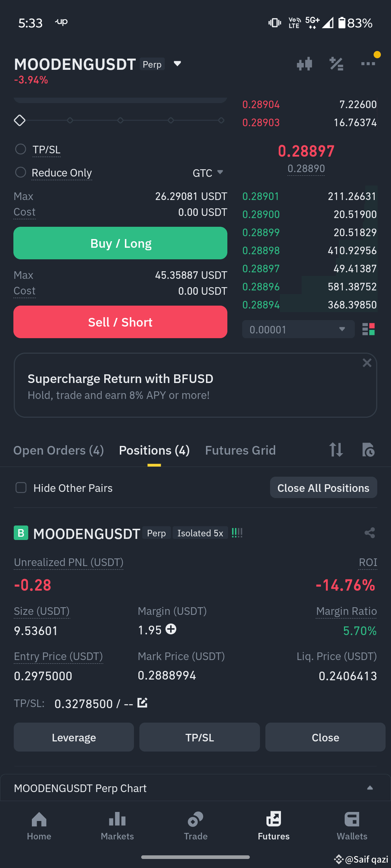Expand the MOODENGUSDT Perp Chart panel
The height and width of the screenshot is (868, 391).
click(370, 788)
